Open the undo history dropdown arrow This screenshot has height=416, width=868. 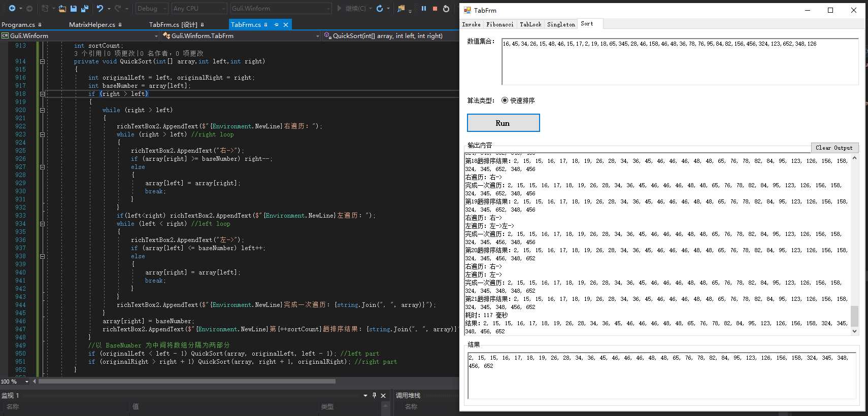click(109, 9)
